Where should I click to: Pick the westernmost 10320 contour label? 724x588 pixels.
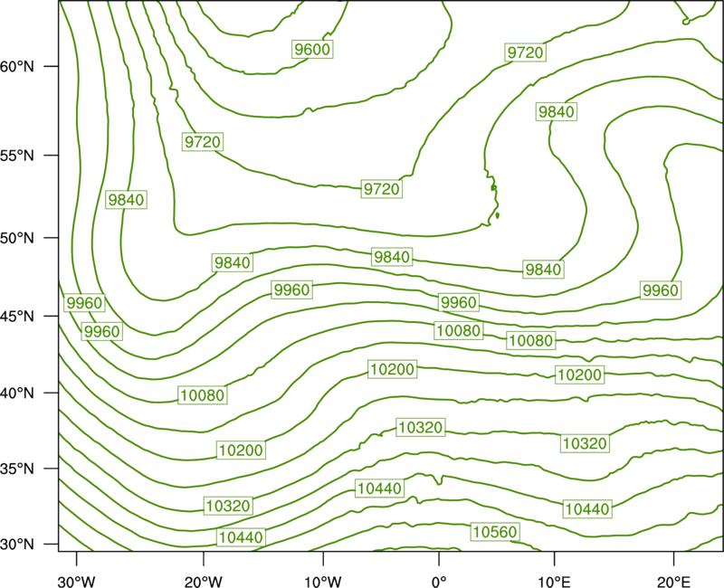coord(229,506)
